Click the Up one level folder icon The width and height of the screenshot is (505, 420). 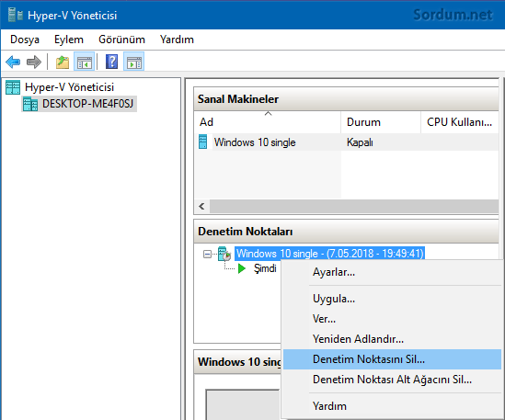(x=63, y=62)
